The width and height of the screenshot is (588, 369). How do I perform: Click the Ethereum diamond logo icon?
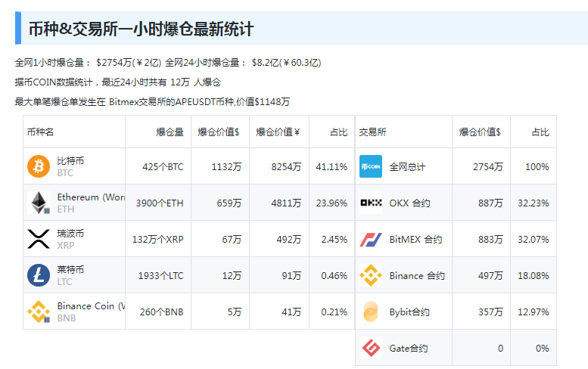click(39, 203)
